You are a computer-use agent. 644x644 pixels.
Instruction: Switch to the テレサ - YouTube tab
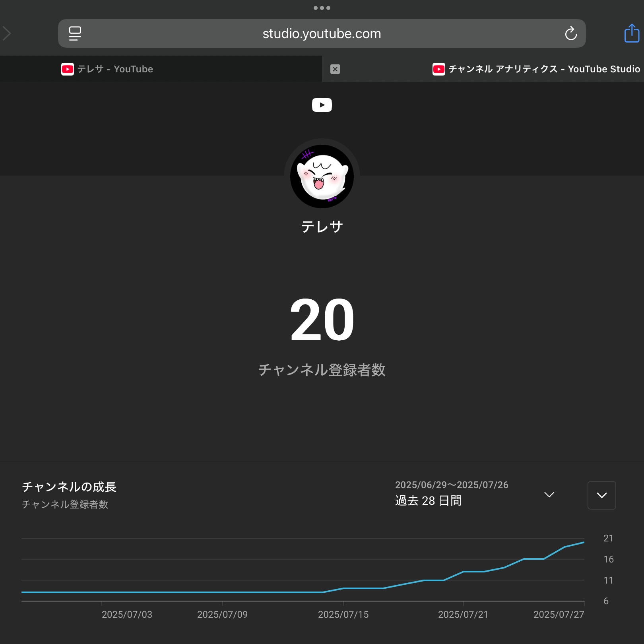click(159, 69)
